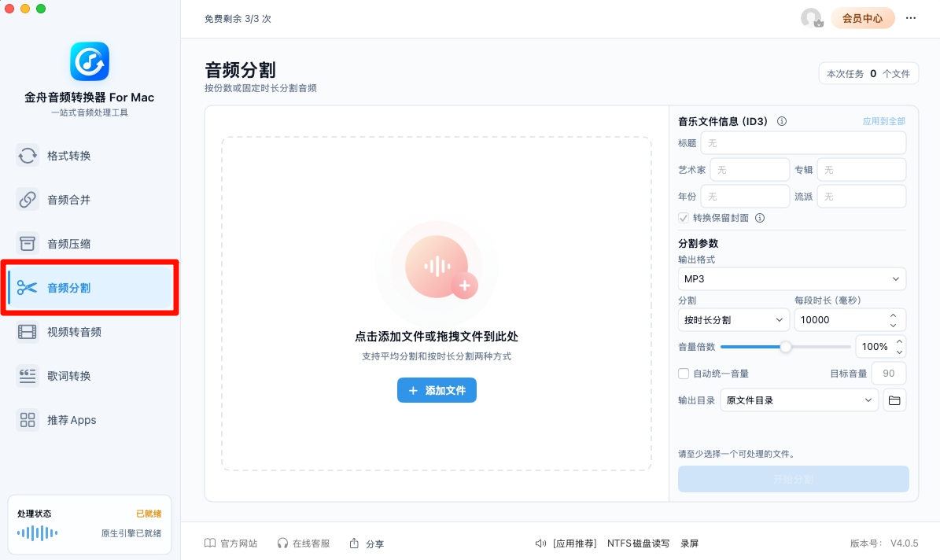The image size is (940, 560).
Task: Increase 每段时长 with the up arrow
Action: pos(894,315)
